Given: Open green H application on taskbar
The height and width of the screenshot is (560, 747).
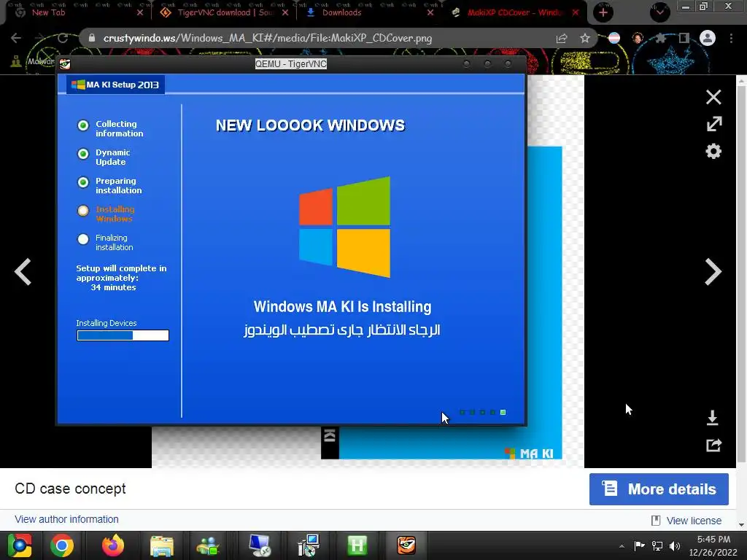Looking at the screenshot, I should pos(357,545).
